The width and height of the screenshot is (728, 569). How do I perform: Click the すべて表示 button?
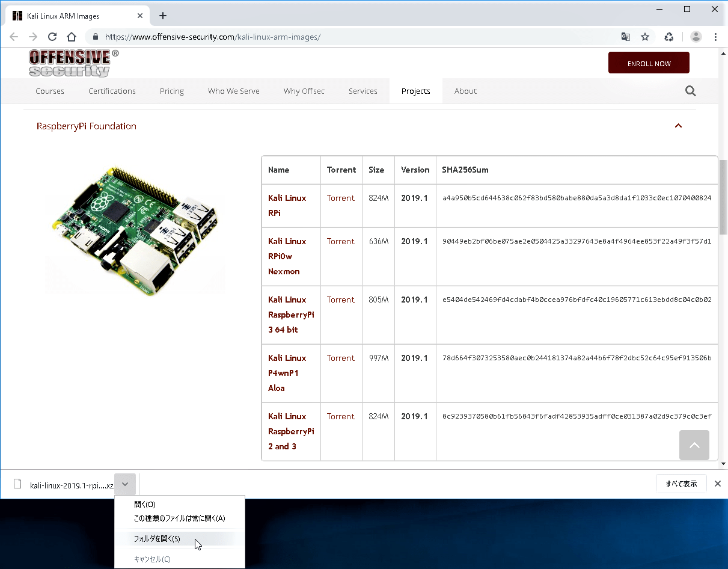click(681, 484)
